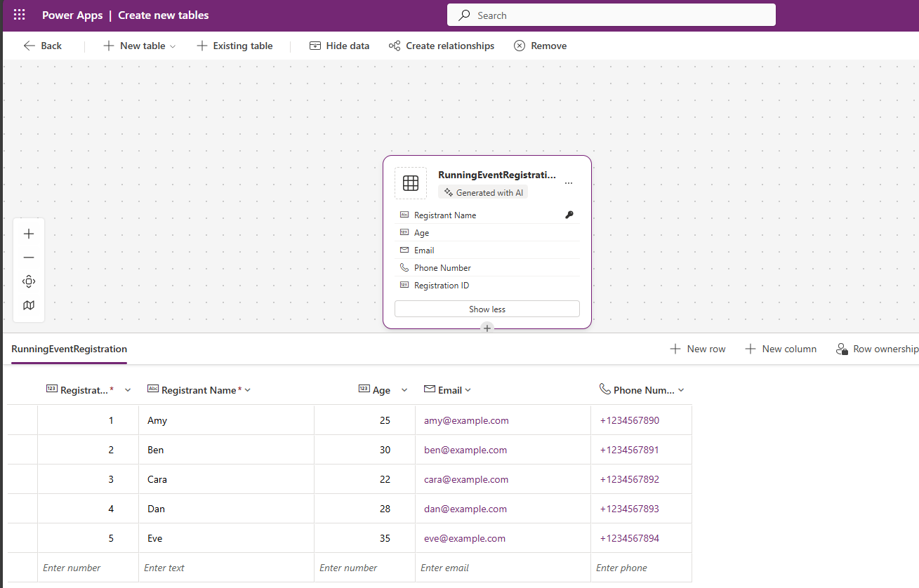Viewport: 919px width, 588px height.
Task: Open amy@example.com email link
Action: [x=466, y=420]
